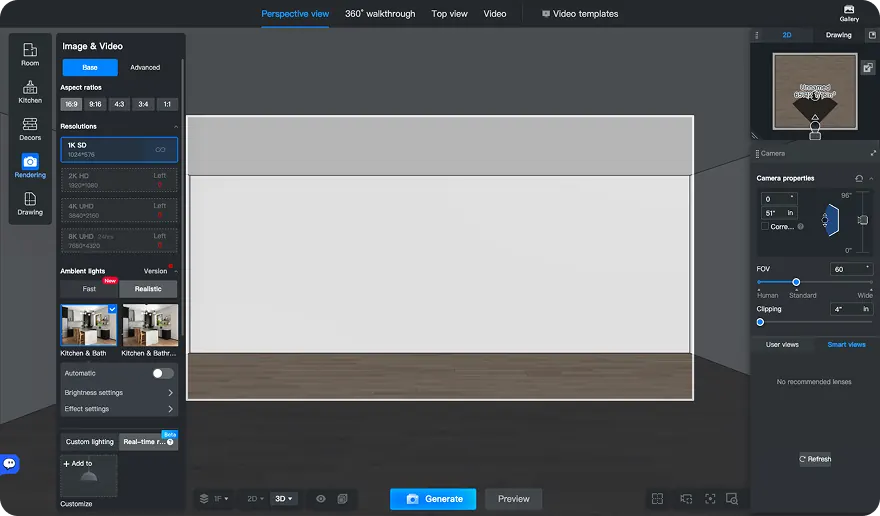Open the Drawing tool in sidebar
Image resolution: width=880 pixels, height=516 pixels.
[30, 204]
